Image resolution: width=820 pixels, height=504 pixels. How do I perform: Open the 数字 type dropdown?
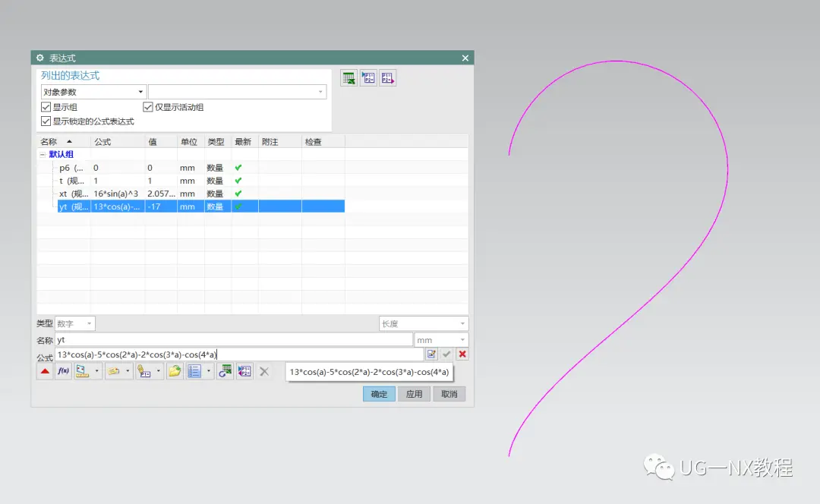(x=74, y=323)
